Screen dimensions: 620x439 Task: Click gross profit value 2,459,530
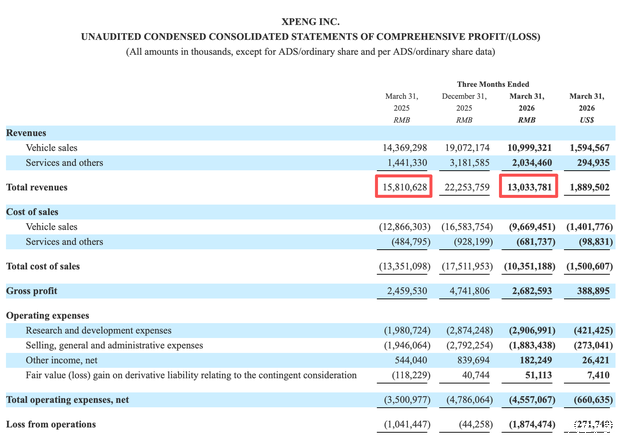(x=407, y=291)
